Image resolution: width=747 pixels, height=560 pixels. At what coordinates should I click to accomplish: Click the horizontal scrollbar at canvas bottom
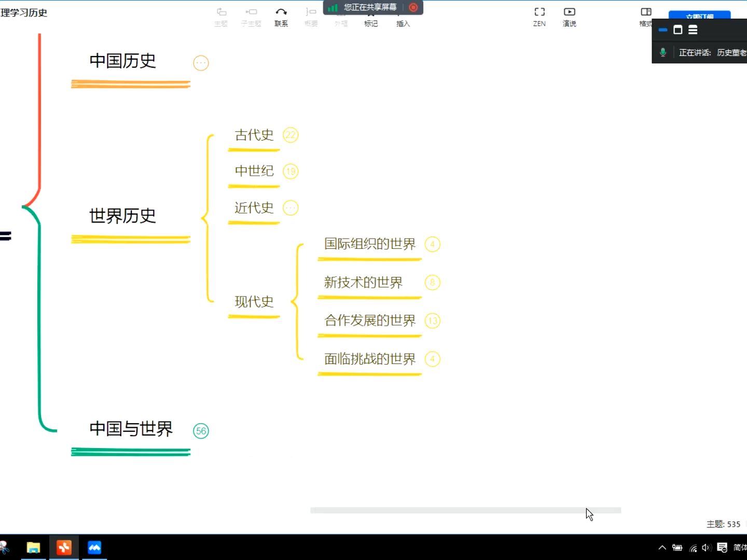point(465,510)
